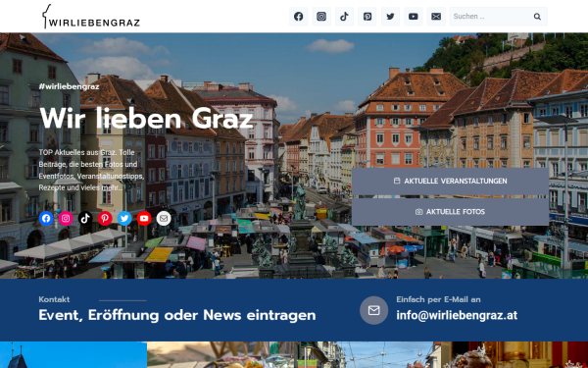Click the WIRLIEBENGRAZ logo
The height and width of the screenshot is (368, 588).
pyautogui.click(x=91, y=17)
